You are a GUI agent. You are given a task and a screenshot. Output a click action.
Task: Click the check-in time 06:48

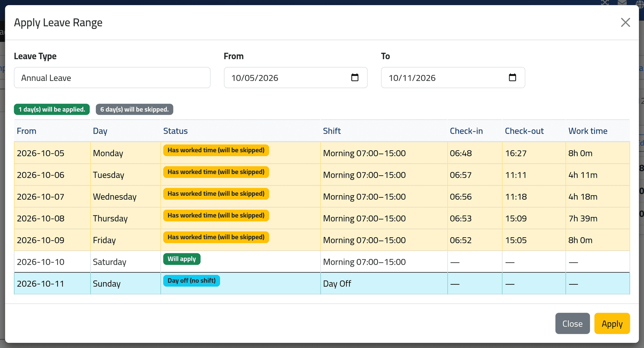click(460, 153)
